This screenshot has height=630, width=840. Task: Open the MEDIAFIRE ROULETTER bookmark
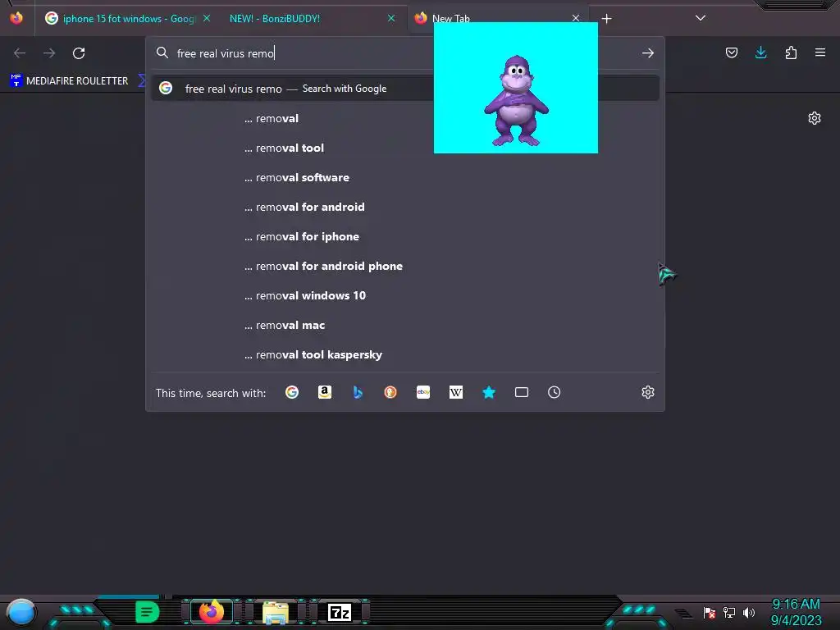click(70, 81)
